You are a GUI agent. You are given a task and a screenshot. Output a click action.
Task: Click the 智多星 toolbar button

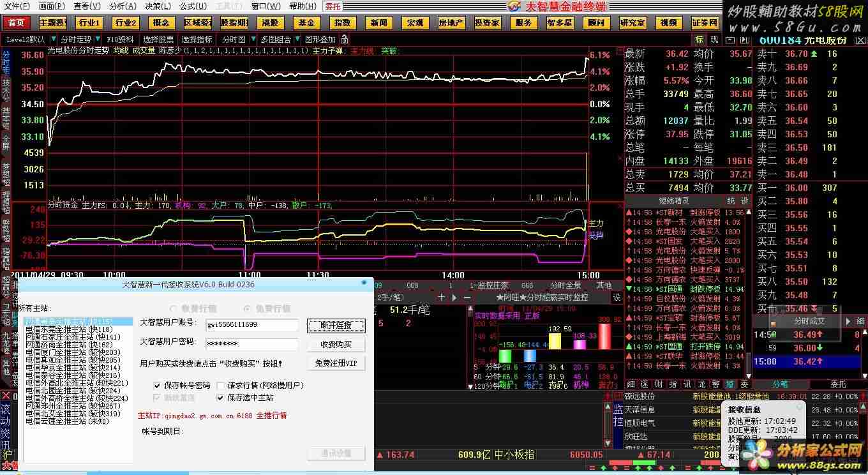560,23
